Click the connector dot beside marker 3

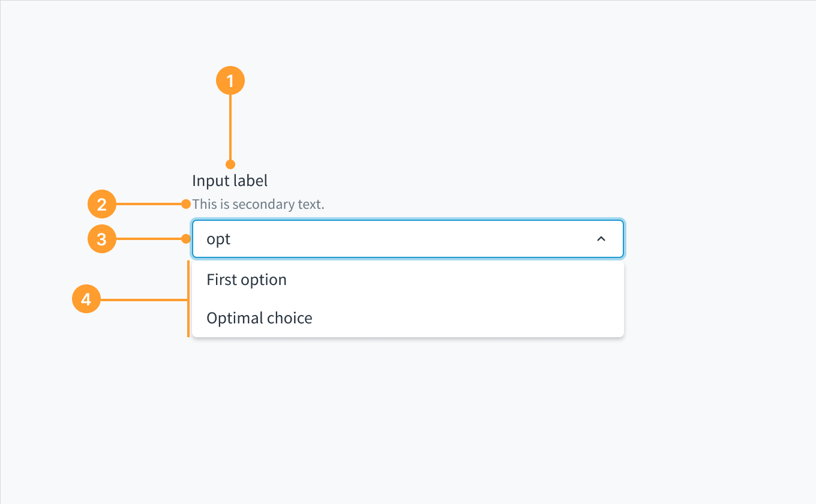coord(187,239)
